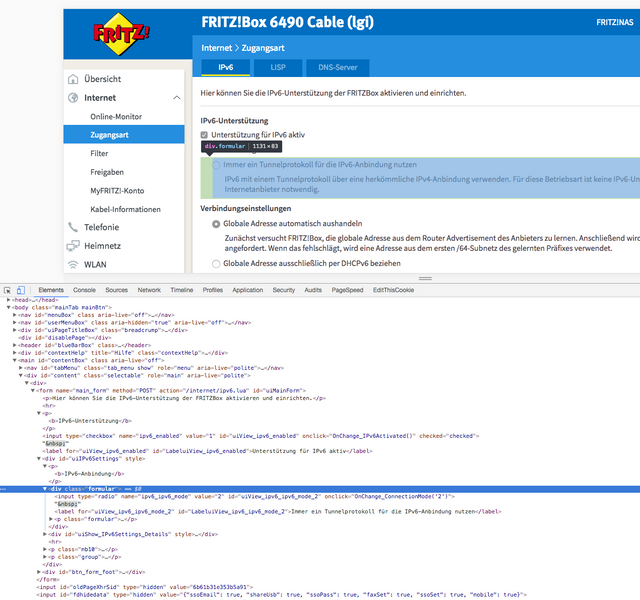Open the DNS-Server tab

(336, 68)
